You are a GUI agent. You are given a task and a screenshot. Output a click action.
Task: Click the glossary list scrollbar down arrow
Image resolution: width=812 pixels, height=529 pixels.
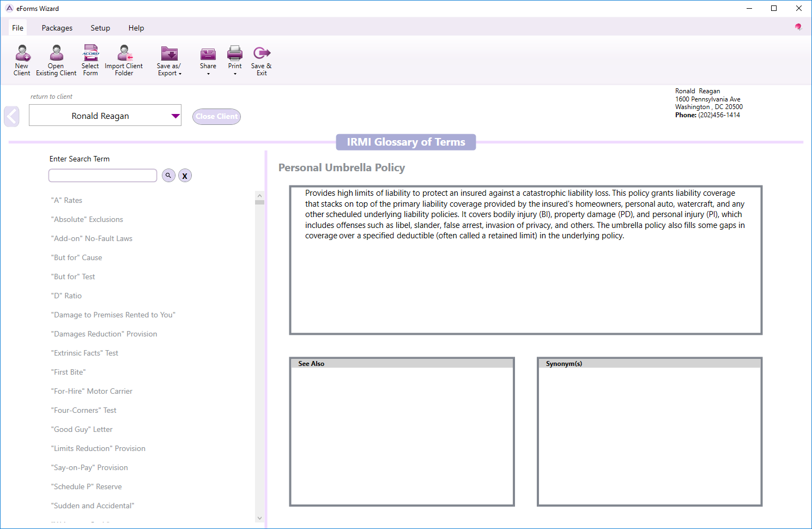click(259, 518)
